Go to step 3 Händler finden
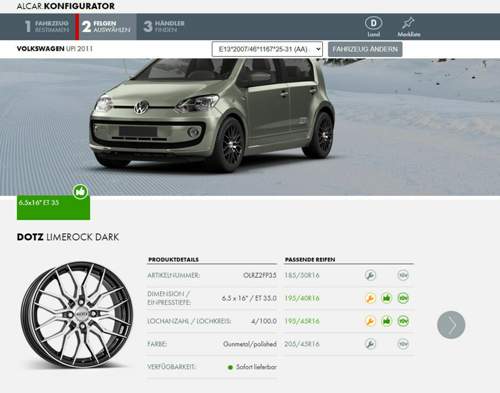 tap(164, 27)
